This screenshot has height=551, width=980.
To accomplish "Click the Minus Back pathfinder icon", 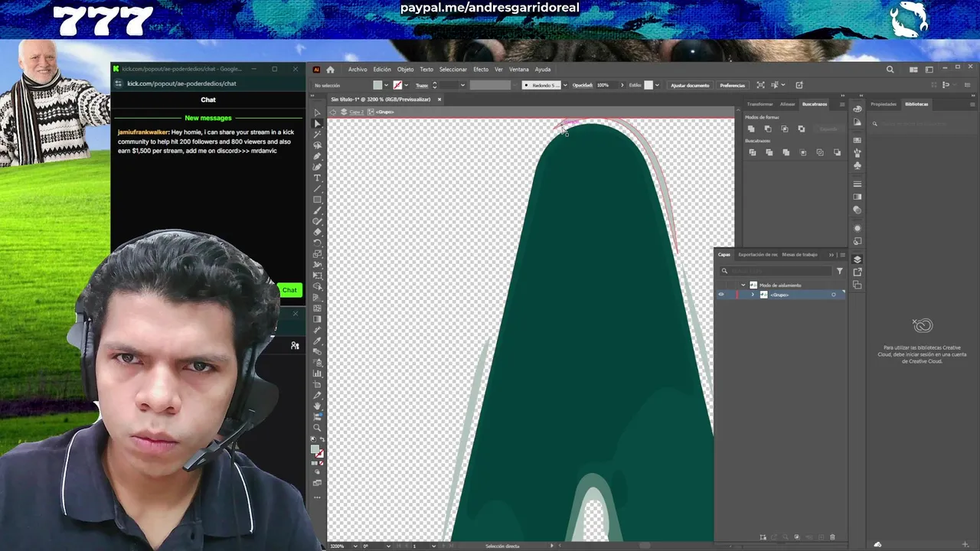I will point(837,152).
